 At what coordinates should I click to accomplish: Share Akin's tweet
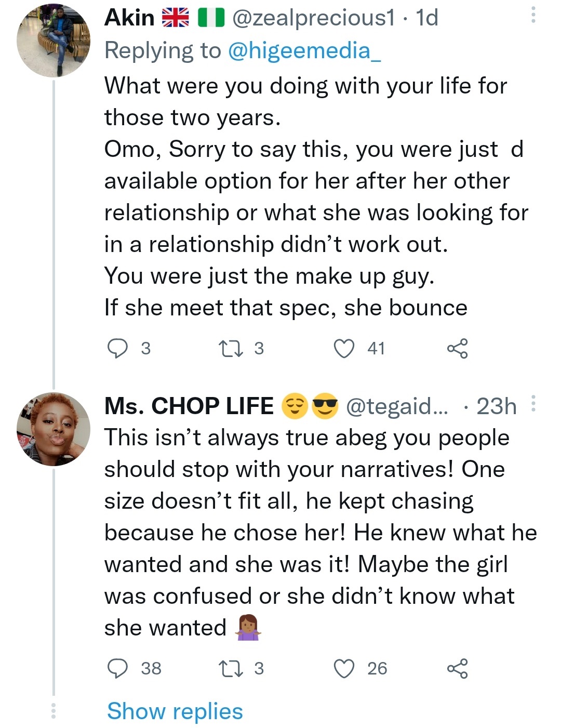pos(457,348)
